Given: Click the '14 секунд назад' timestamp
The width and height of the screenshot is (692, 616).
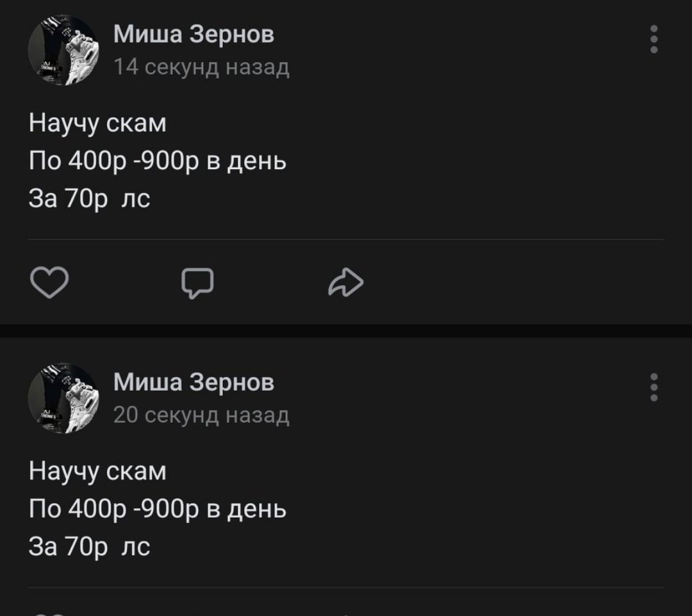Looking at the screenshot, I should [201, 67].
